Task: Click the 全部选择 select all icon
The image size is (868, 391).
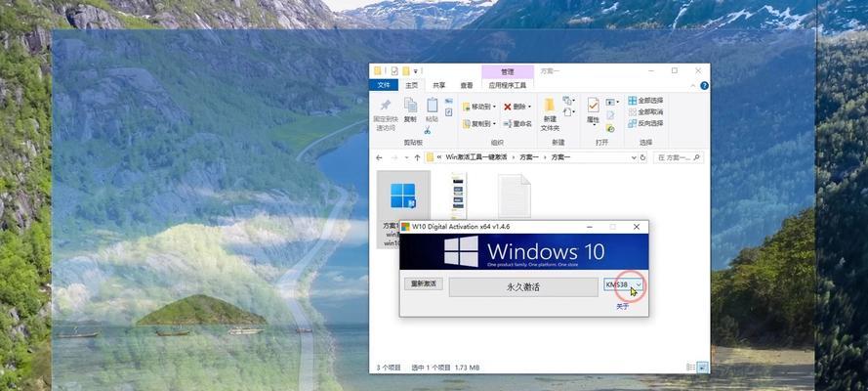Action: click(x=632, y=101)
